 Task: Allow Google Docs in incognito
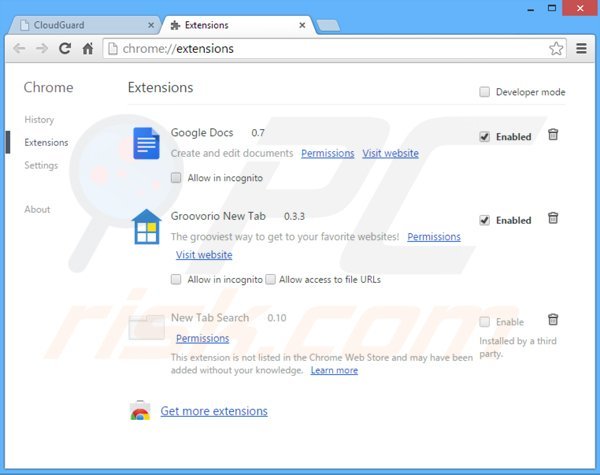(x=176, y=178)
